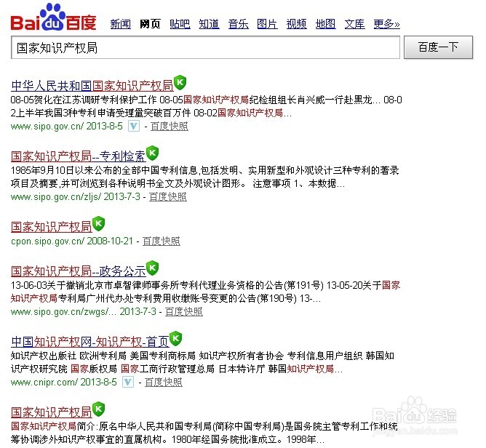Expand V dropdown next to www.sipo.gov.cn/ 2013-8-5
The height and width of the screenshot is (448, 486).
134,126
